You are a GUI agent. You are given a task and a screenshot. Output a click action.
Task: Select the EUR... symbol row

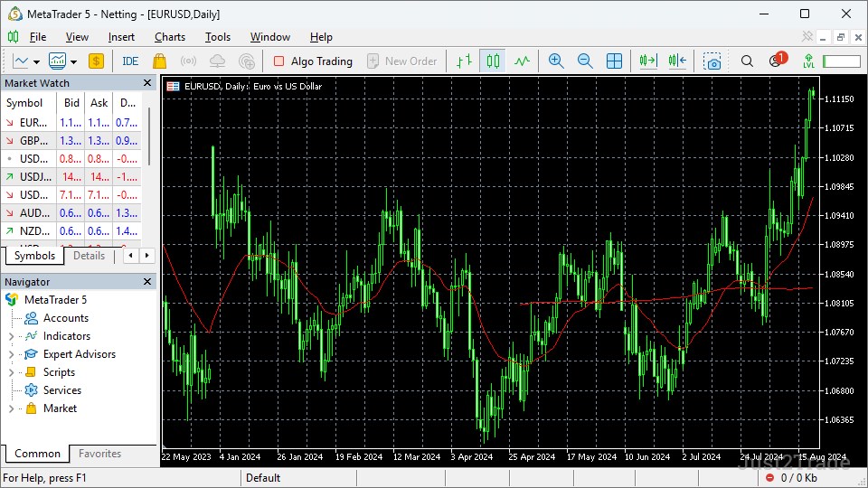[71, 123]
